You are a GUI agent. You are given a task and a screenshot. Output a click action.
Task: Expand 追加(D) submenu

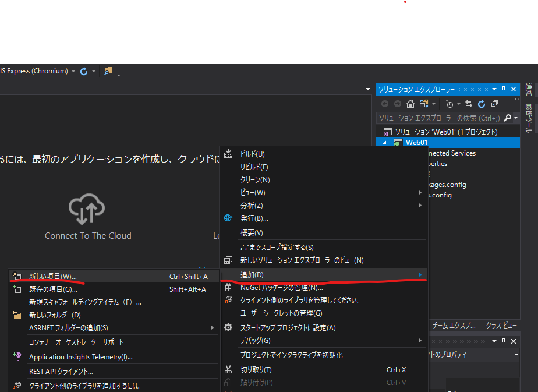click(x=324, y=274)
